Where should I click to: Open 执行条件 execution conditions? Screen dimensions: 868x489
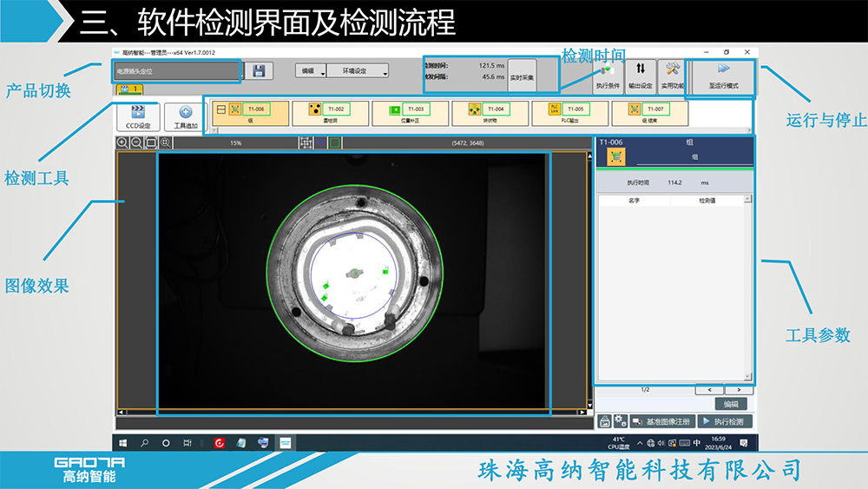[608, 76]
